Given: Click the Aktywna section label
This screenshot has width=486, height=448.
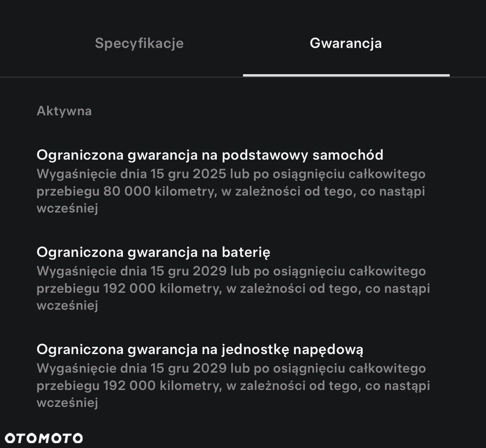Looking at the screenshot, I should click(x=64, y=111).
